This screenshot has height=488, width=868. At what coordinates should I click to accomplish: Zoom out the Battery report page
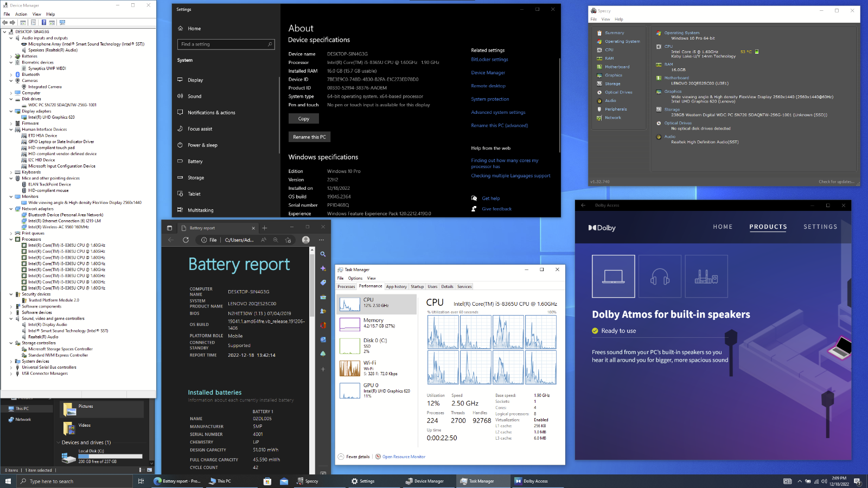pos(276,240)
